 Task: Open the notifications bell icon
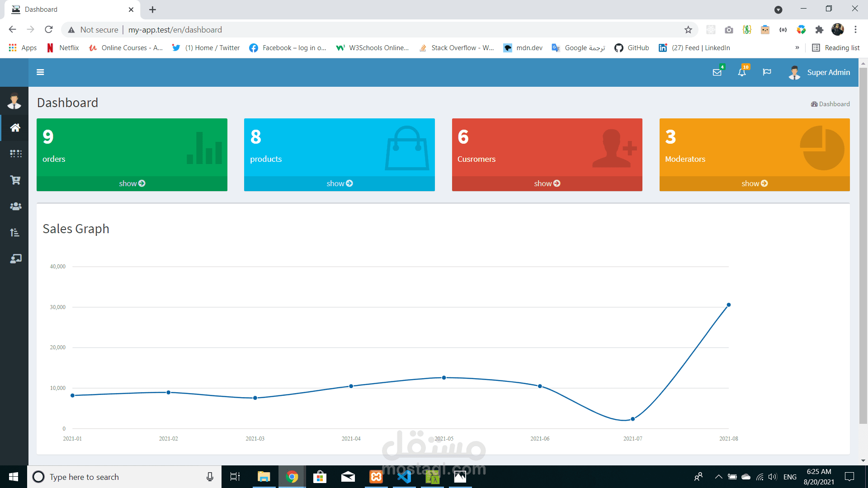tap(742, 72)
